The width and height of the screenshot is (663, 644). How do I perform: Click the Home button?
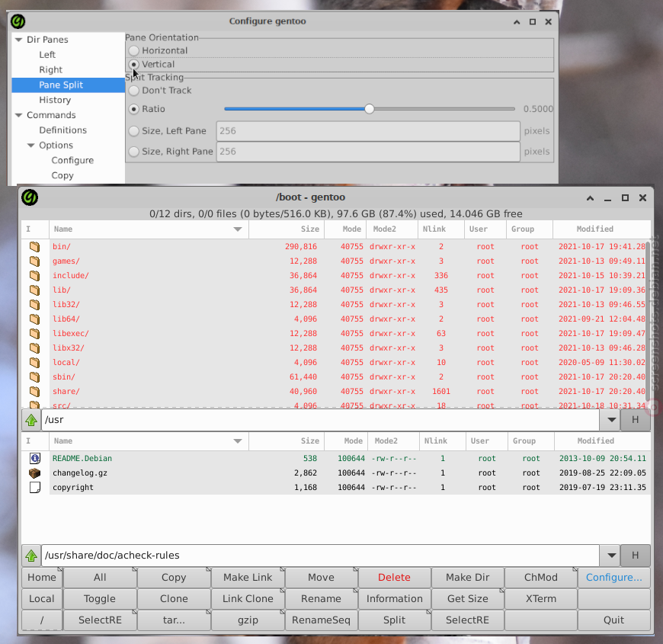(x=42, y=578)
